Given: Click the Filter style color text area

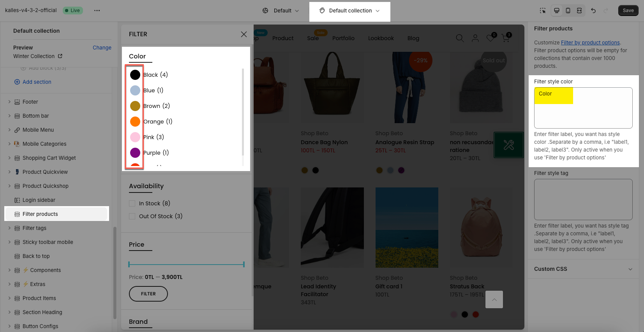Looking at the screenshot, I should [x=583, y=108].
